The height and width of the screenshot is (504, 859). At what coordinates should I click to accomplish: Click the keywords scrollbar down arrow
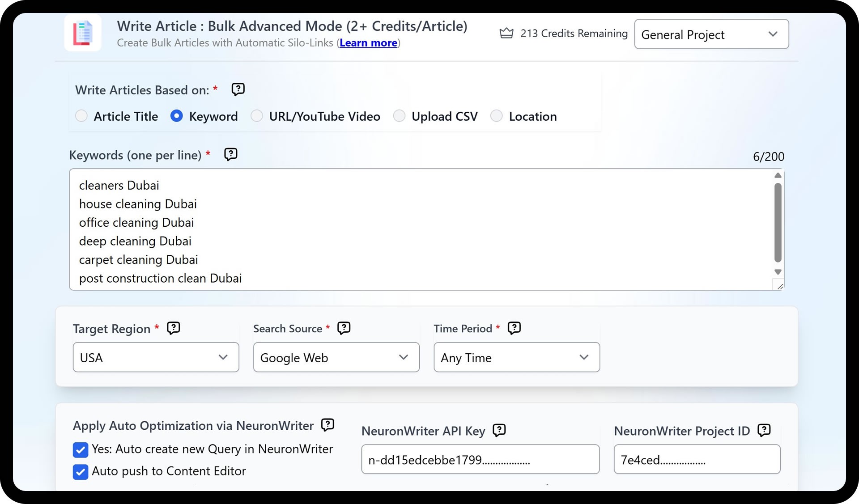pyautogui.click(x=778, y=272)
